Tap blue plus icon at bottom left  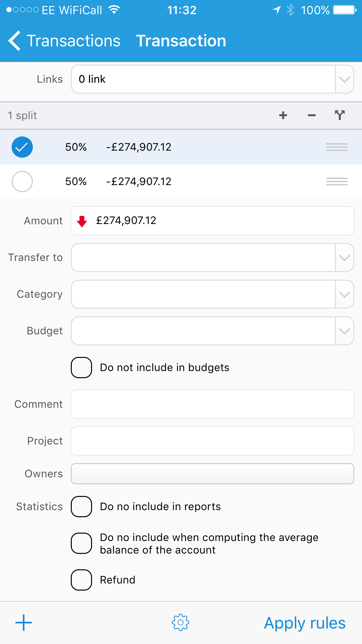tap(24, 622)
